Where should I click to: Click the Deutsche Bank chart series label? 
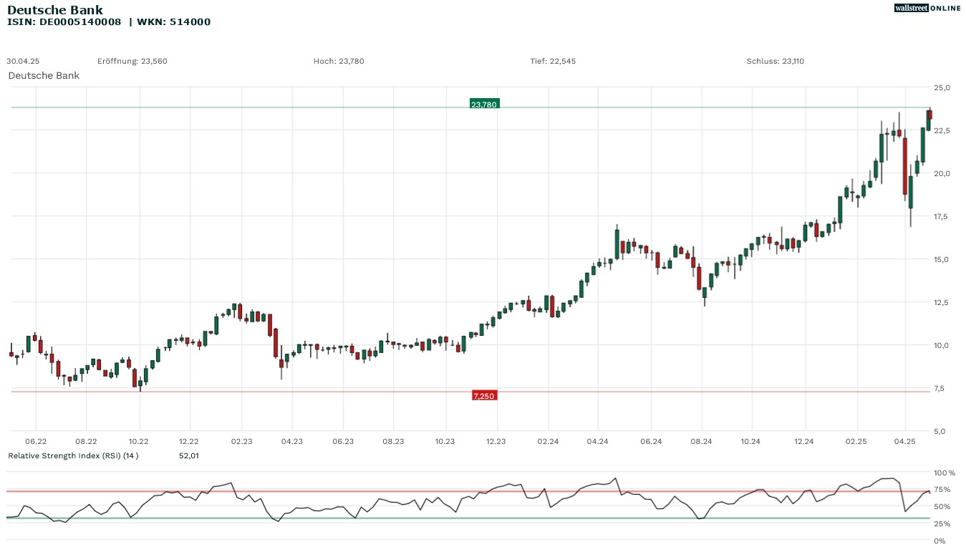click(44, 75)
